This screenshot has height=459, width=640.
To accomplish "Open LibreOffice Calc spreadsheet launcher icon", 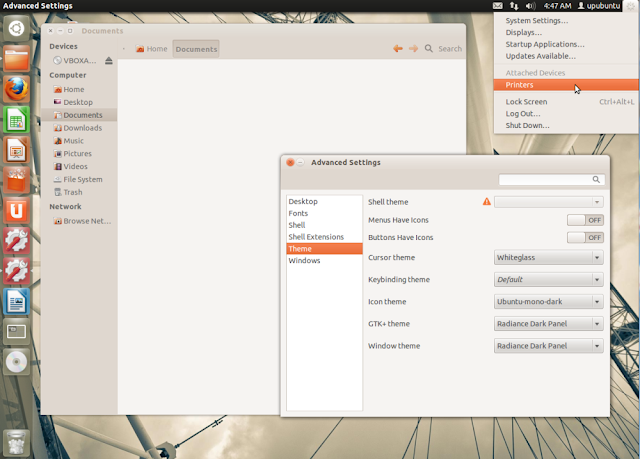I will pyautogui.click(x=16, y=120).
